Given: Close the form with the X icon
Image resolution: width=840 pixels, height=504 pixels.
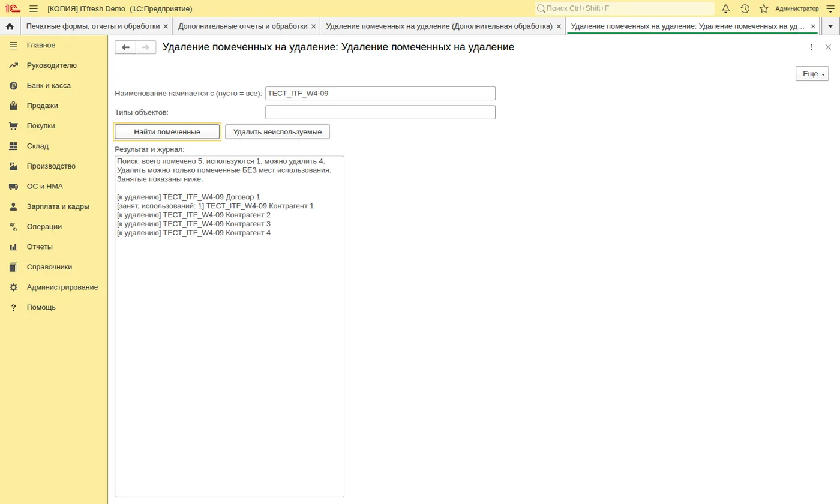Looking at the screenshot, I should (x=828, y=47).
